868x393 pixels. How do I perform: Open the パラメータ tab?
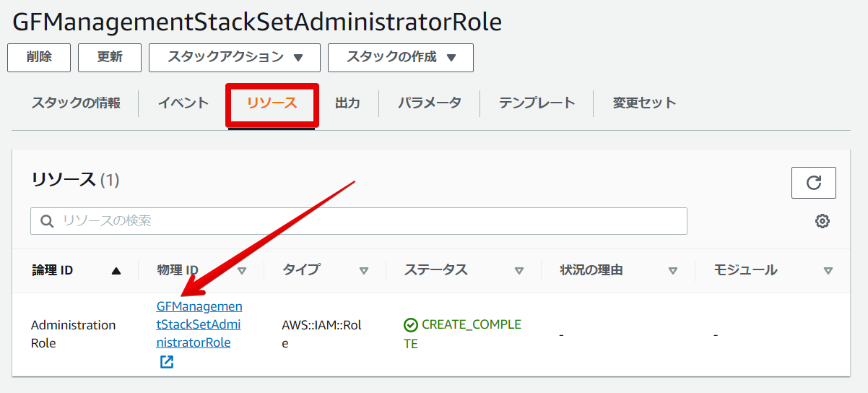point(430,103)
